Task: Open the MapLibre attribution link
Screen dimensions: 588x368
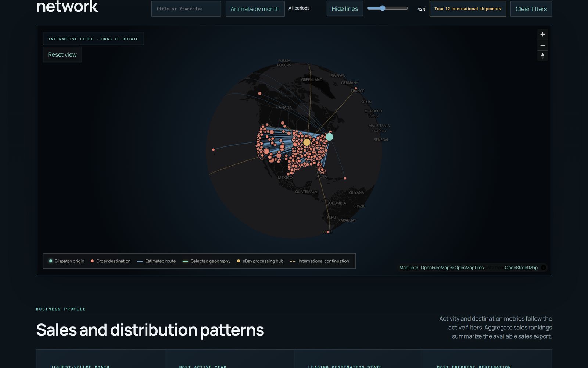Action: pos(409,268)
